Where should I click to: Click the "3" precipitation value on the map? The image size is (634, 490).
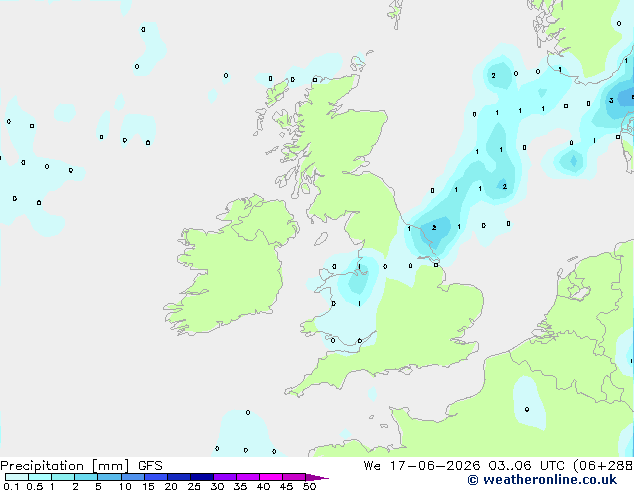point(611,100)
